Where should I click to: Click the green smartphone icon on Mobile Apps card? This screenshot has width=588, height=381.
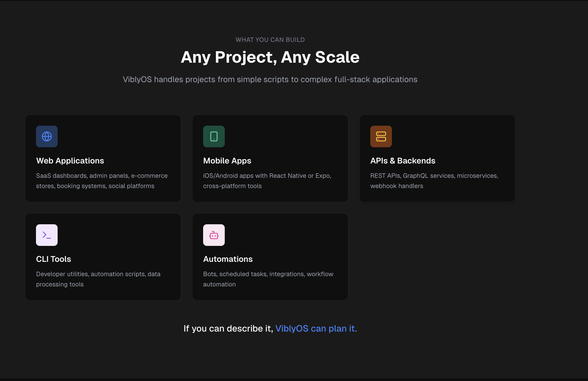click(x=214, y=136)
